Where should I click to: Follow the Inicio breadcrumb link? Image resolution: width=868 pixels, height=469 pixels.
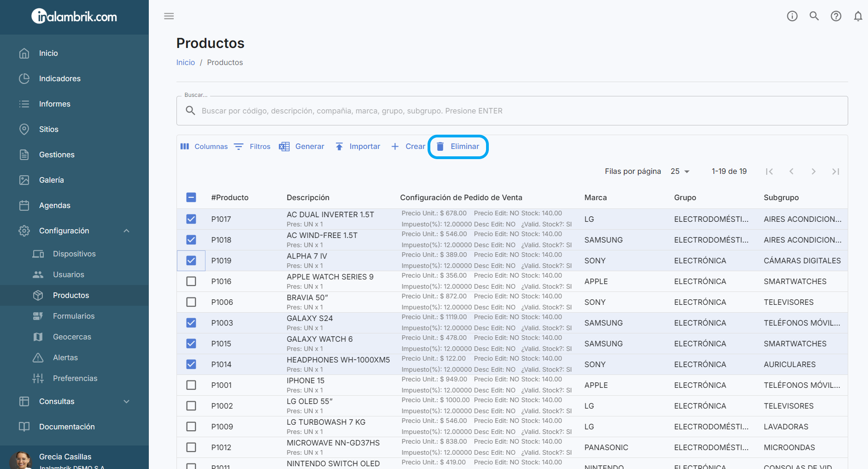[186, 62]
